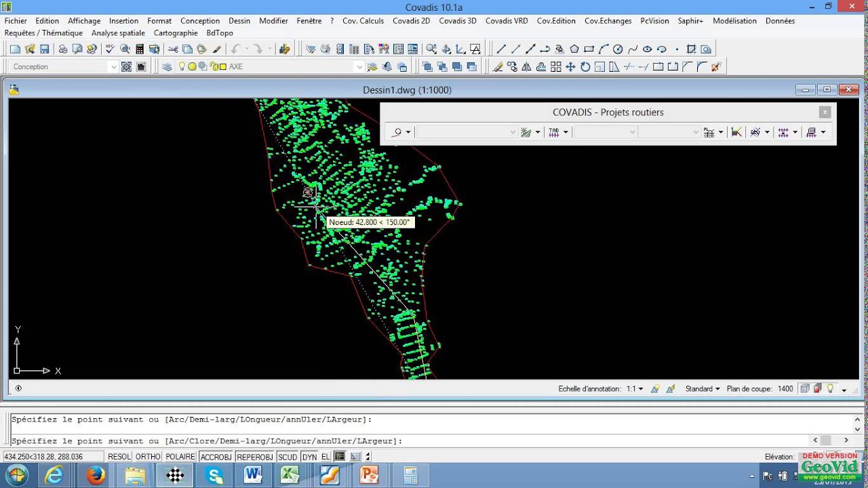
Task: Copy selection using the Copy icon
Action: (187, 49)
